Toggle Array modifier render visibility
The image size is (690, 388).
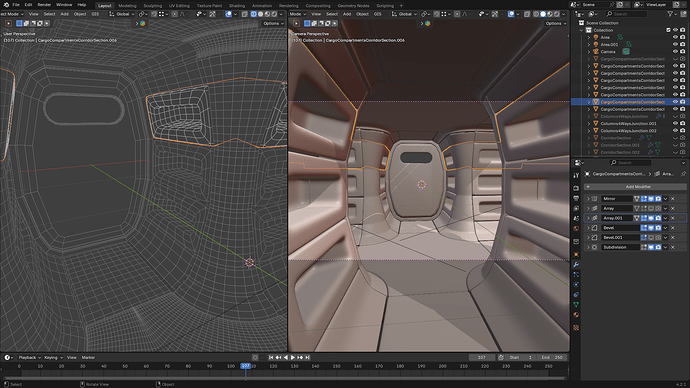pyautogui.click(x=658, y=209)
